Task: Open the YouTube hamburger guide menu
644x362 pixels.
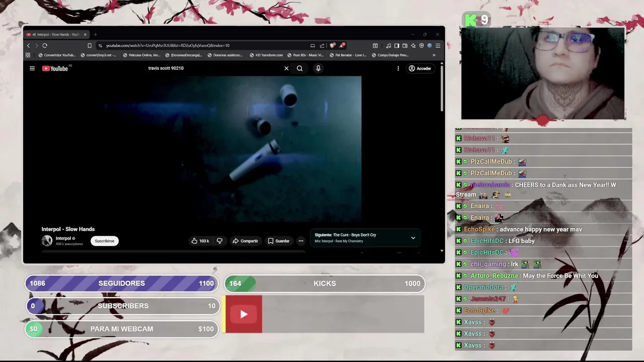Action: (x=32, y=68)
